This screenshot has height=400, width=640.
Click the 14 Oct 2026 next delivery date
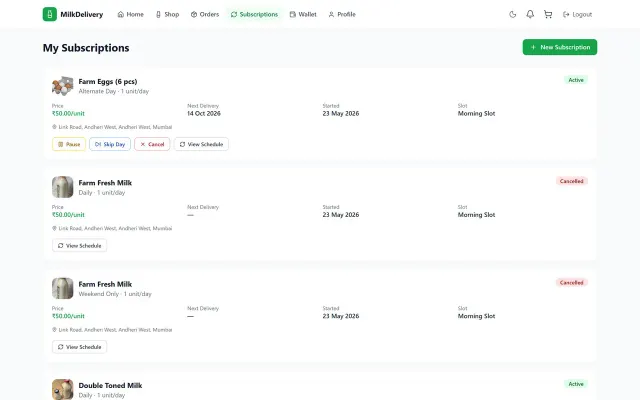click(204, 113)
